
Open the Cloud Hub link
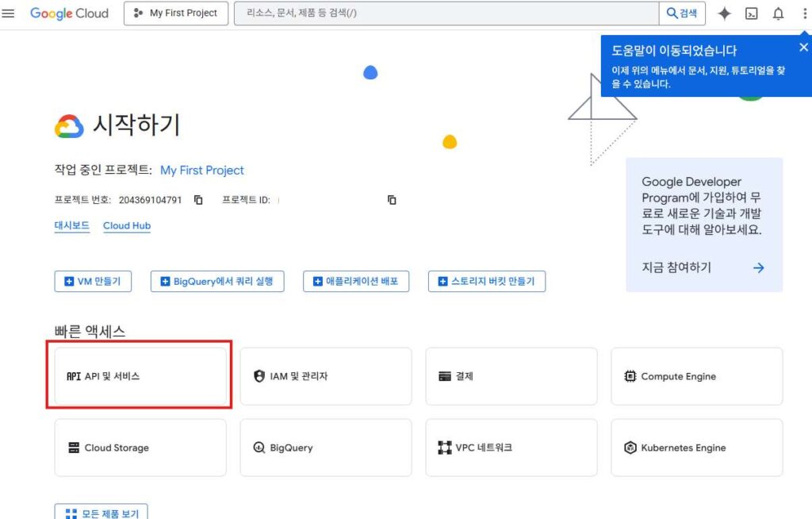127,226
